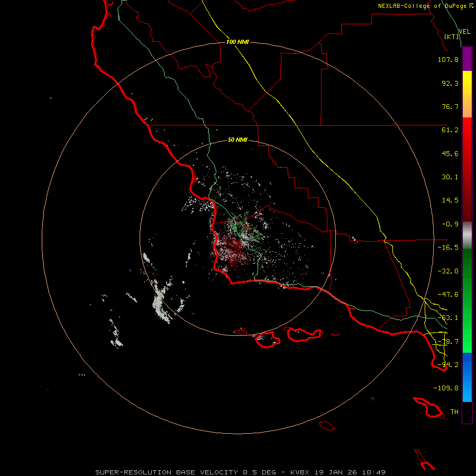Click the -47.6 velocity scale value
This screenshot has height=476, width=476.
[448, 295]
